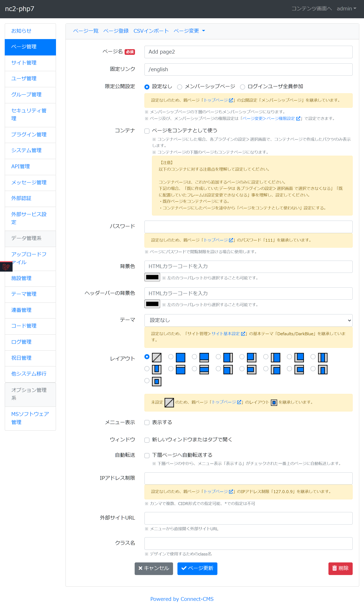This screenshot has height=610, width=364.
Task: Enable ページをコンテナとして使う checkbox
Action: point(147,131)
